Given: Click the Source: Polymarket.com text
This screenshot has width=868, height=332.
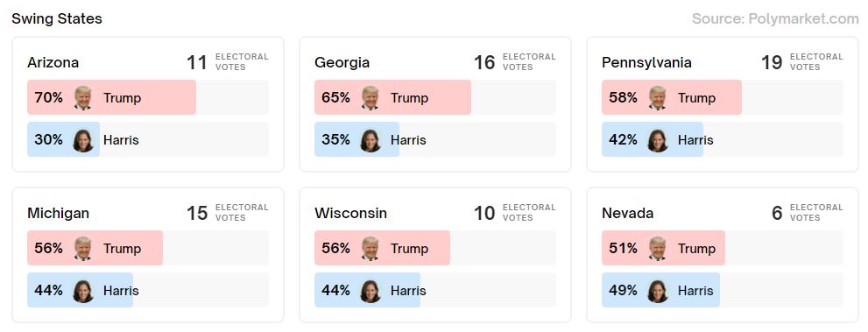Looking at the screenshot, I should (775, 18).
